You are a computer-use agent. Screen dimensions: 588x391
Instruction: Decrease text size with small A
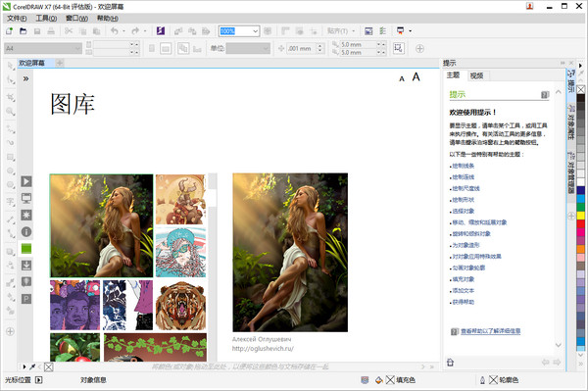click(402, 78)
